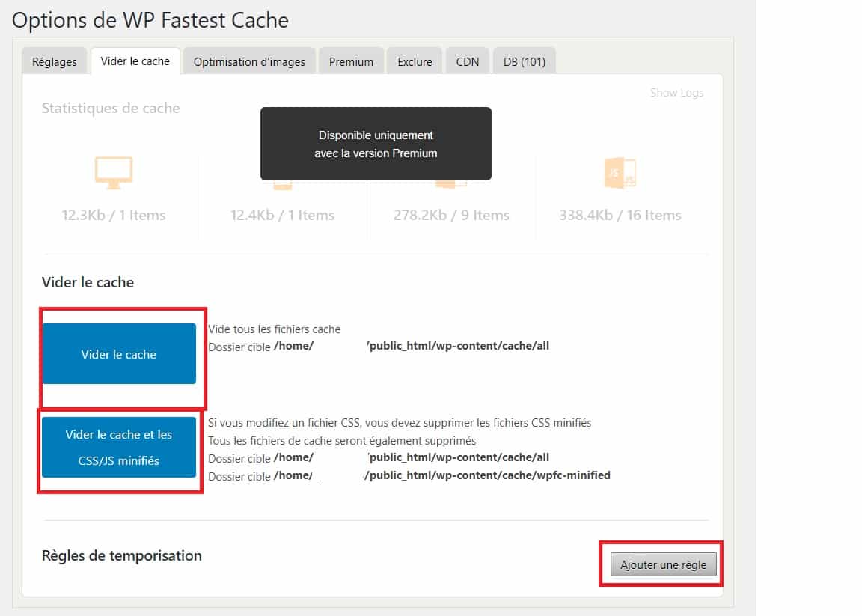This screenshot has height=616, width=862.
Task: Open the CDN tab
Action: (x=467, y=61)
